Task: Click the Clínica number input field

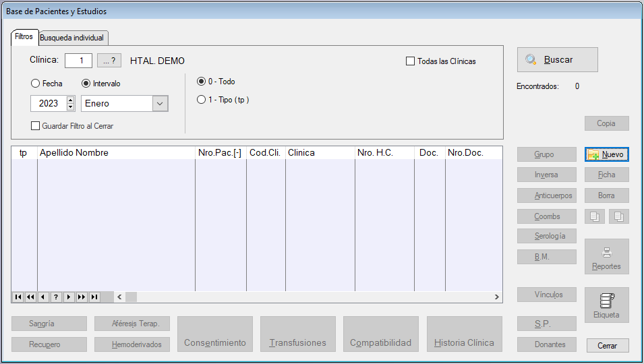Action: point(78,61)
